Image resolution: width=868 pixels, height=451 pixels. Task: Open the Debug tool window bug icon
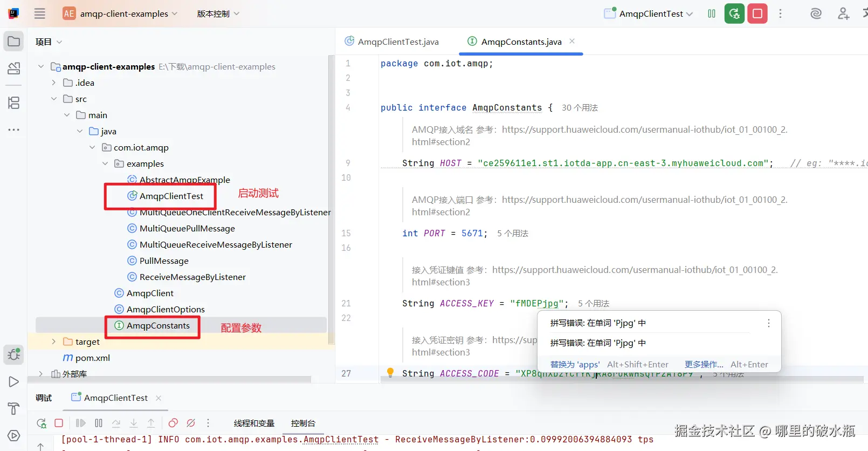14,354
